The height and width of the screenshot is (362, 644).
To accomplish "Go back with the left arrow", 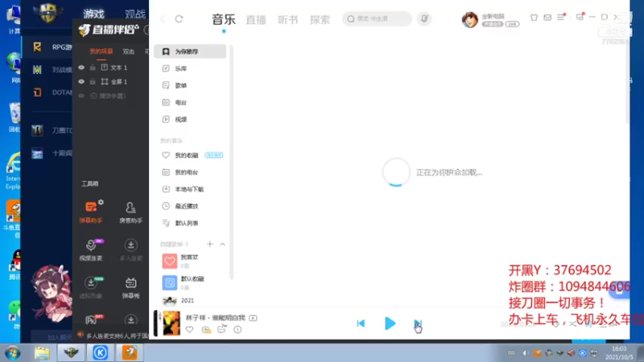I will tap(163, 19).
